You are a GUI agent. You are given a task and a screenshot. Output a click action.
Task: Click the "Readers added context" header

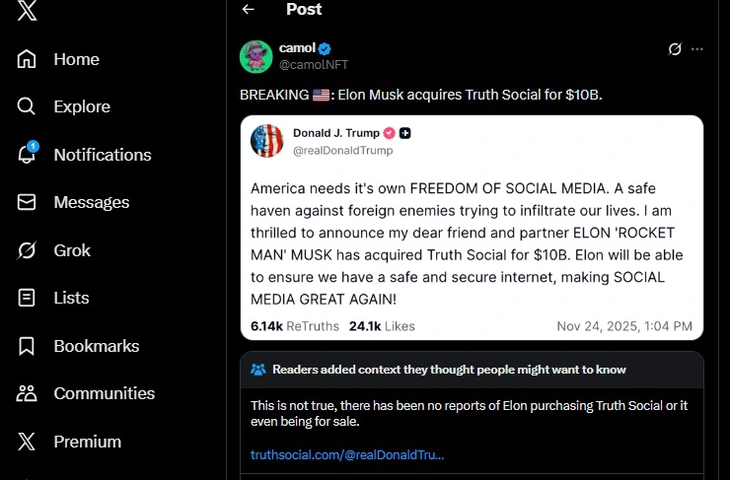coord(449,370)
